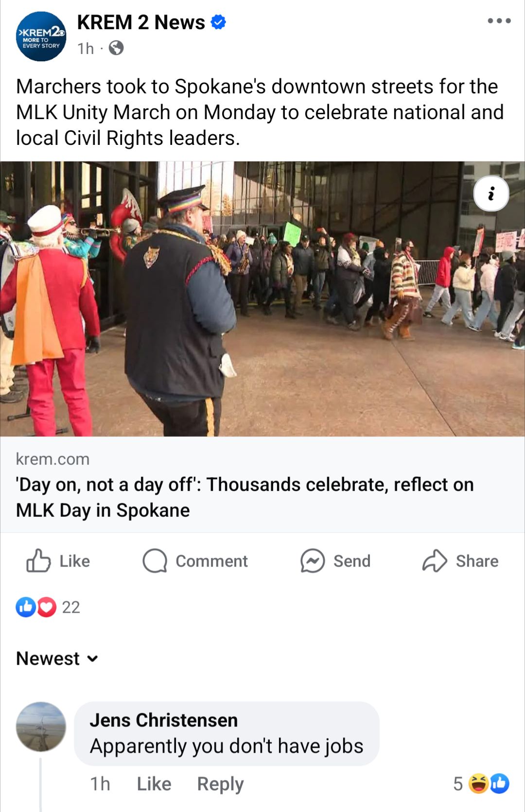525x812 pixels.
Task: Like Jens Christensen's comment
Action: [x=154, y=784]
